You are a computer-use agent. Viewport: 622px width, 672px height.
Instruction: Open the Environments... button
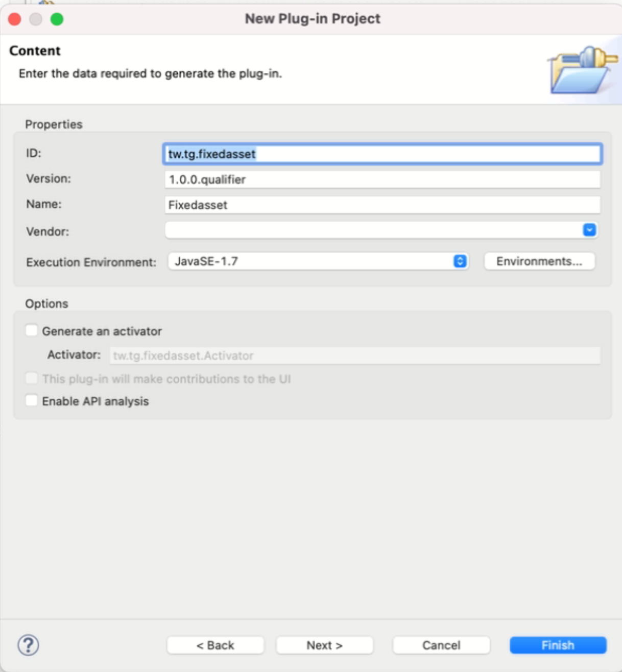[539, 261]
